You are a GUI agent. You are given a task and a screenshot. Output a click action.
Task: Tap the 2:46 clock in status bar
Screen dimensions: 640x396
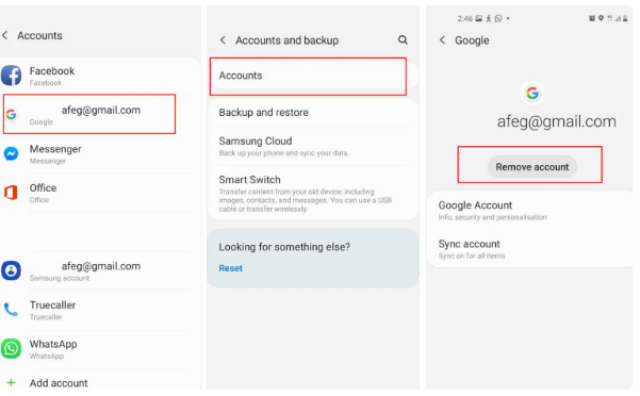tap(465, 18)
